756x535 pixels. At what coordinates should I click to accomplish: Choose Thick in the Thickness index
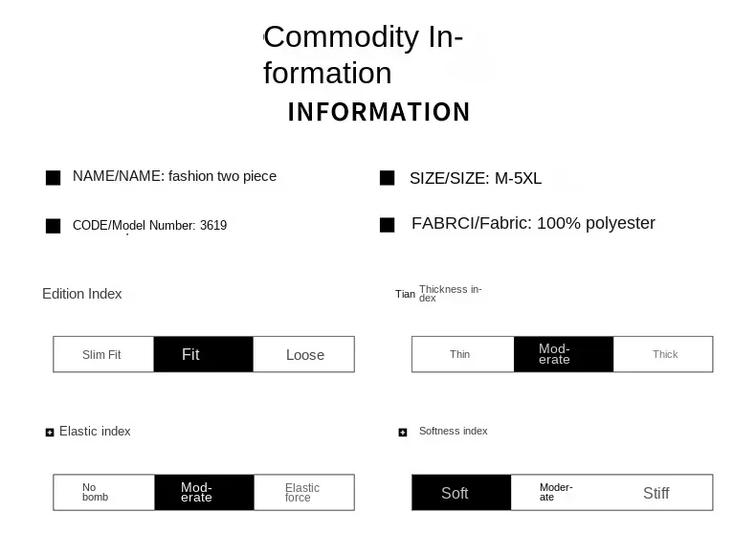click(664, 354)
